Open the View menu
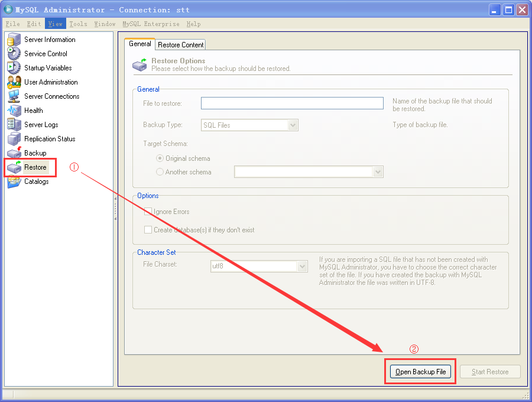The image size is (532, 402). pos(56,24)
